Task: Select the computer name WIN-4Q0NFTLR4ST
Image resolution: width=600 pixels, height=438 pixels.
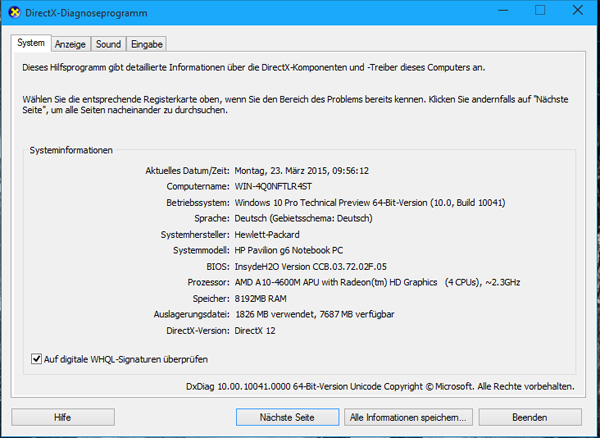Action: click(x=273, y=187)
